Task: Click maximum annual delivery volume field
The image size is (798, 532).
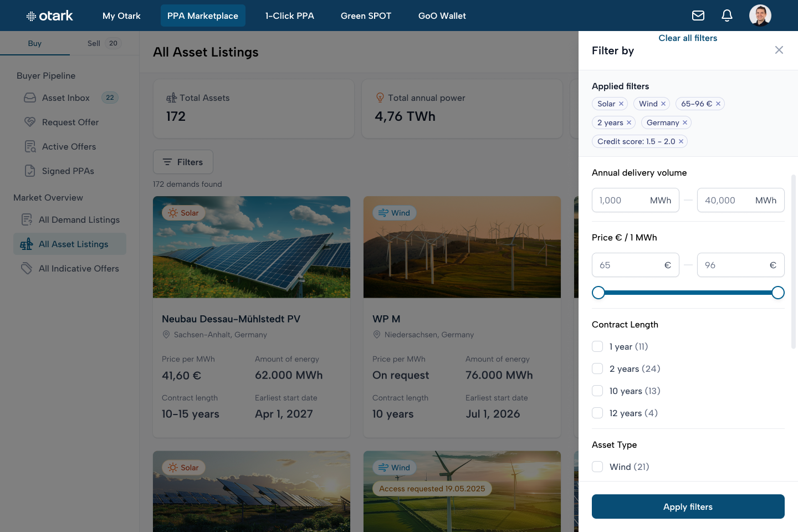Action: [x=741, y=200]
